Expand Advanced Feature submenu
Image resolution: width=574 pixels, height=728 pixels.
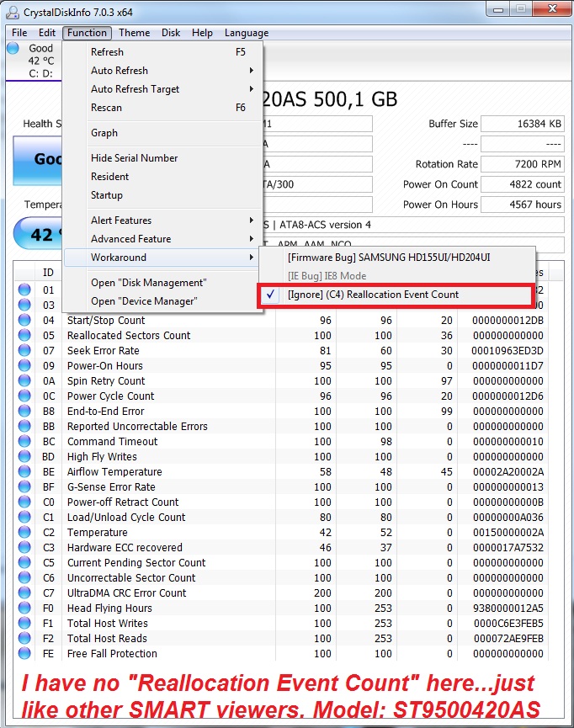click(163, 239)
